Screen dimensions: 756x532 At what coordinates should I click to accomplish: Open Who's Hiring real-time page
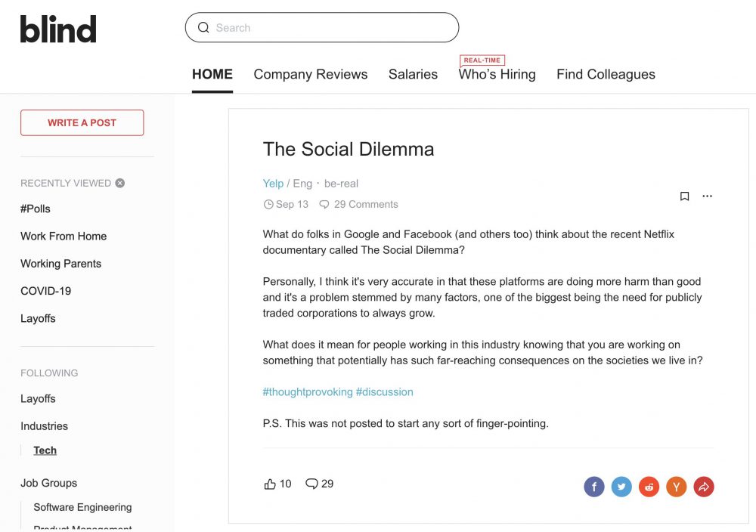[497, 74]
